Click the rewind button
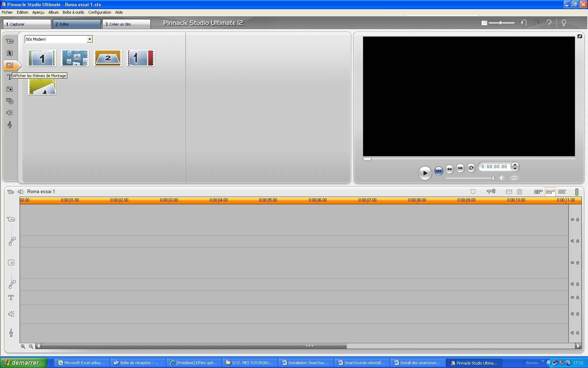The height and width of the screenshot is (368, 588). click(x=449, y=169)
